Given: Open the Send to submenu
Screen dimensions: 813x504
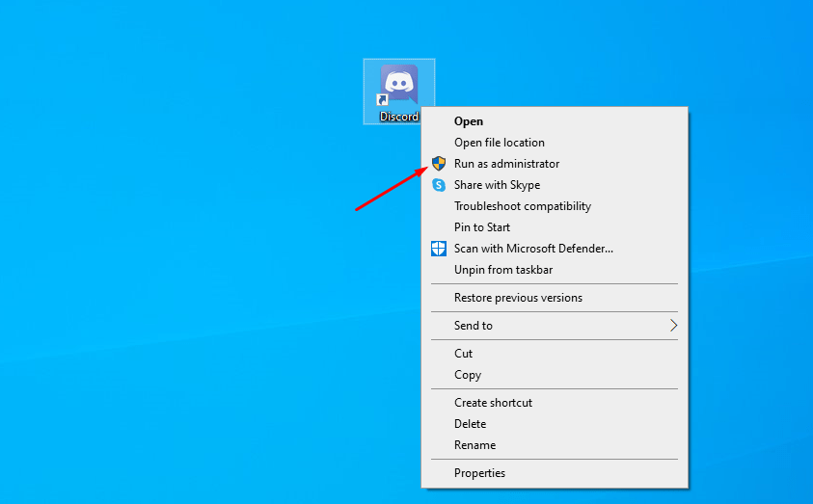Looking at the screenshot, I should coord(555,326).
